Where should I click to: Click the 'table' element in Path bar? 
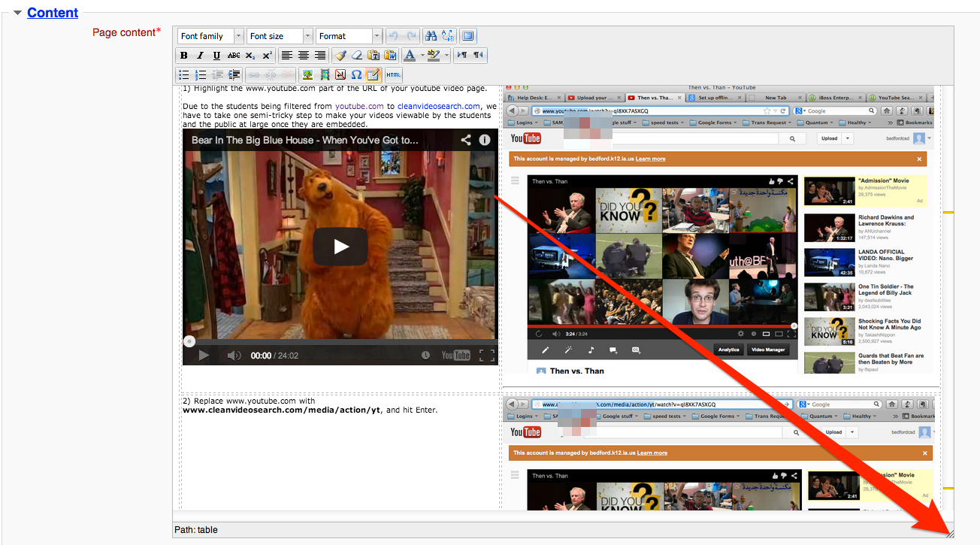[x=207, y=530]
